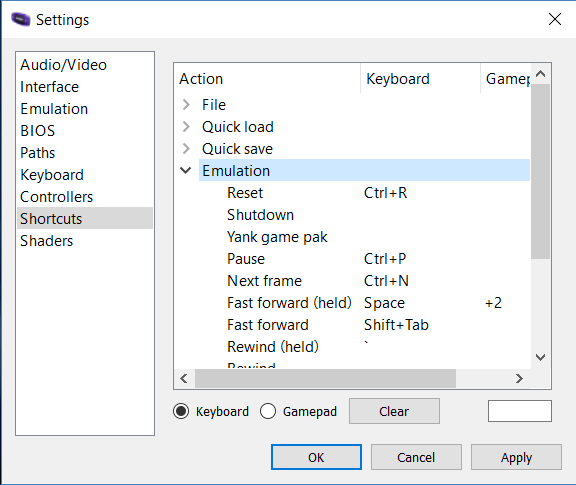
Task: Confirm settings with OK
Action: [x=316, y=457]
